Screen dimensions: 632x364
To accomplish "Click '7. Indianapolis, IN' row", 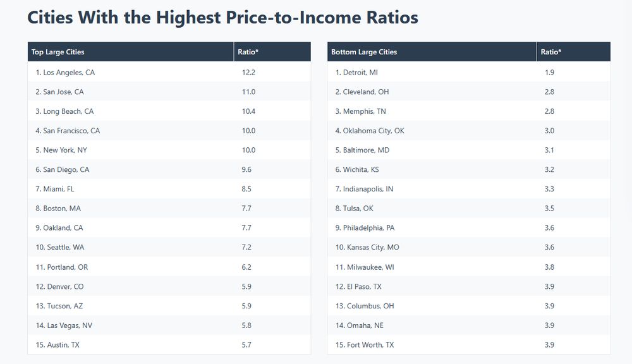I will click(x=469, y=189).
